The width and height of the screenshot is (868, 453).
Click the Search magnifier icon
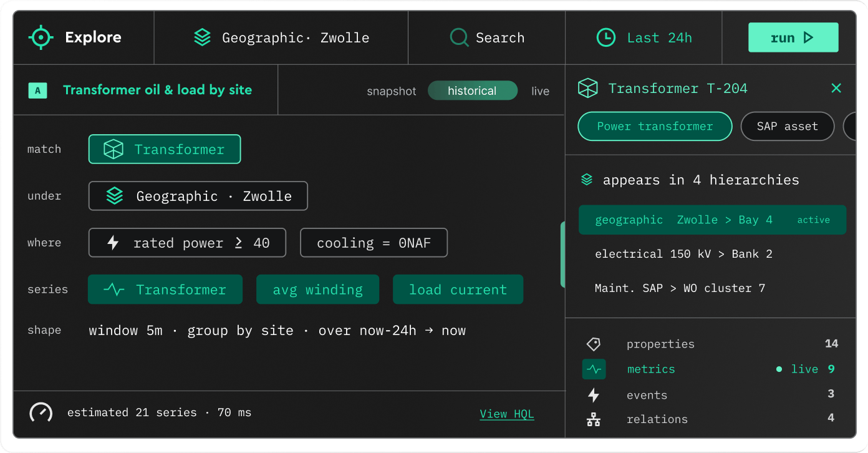click(460, 37)
